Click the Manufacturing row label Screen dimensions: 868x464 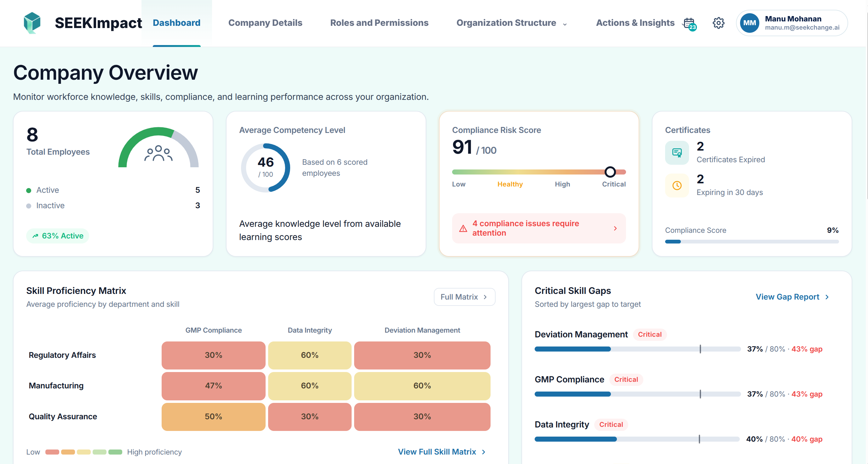tap(56, 386)
